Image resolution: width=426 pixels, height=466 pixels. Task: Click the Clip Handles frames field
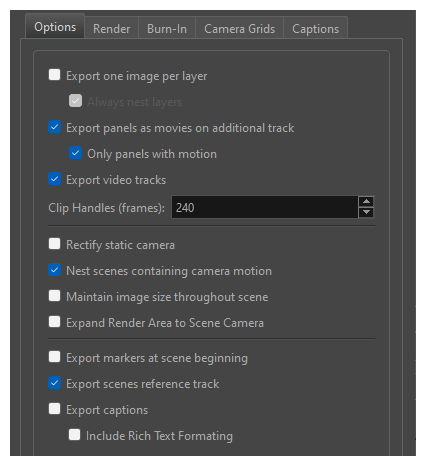[x=265, y=207]
